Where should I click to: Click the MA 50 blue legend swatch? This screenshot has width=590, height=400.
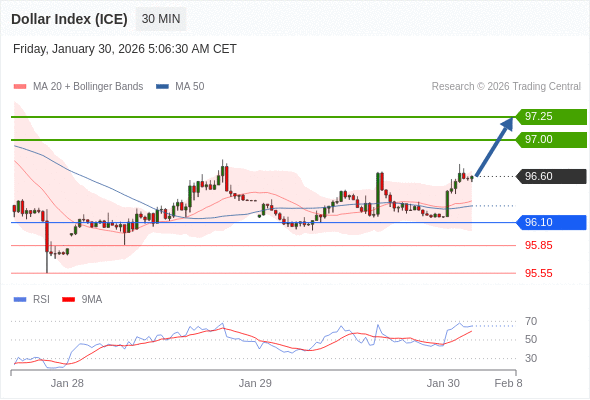pos(162,87)
